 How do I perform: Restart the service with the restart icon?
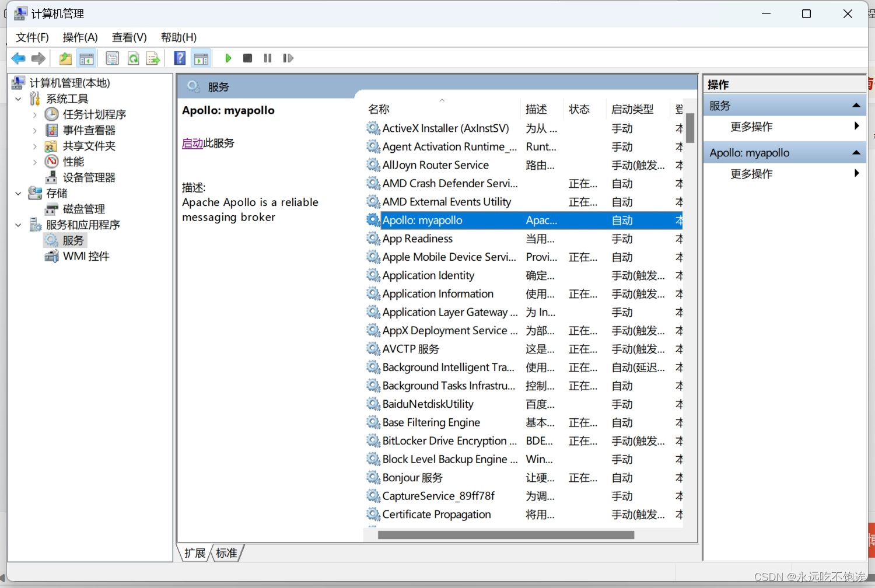pos(288,58)
